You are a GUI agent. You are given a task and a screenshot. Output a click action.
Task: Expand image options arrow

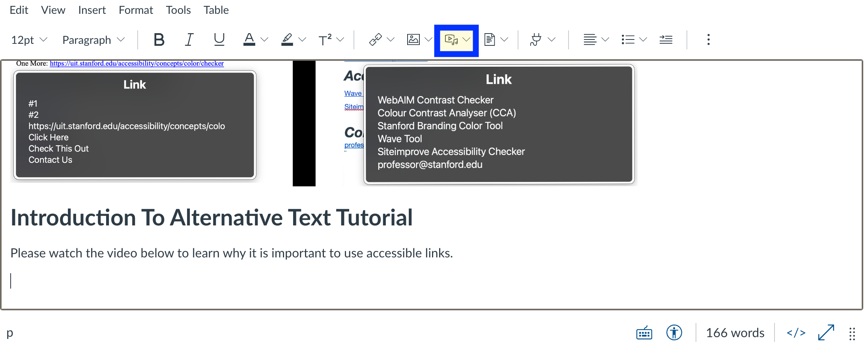coord(428,39)
